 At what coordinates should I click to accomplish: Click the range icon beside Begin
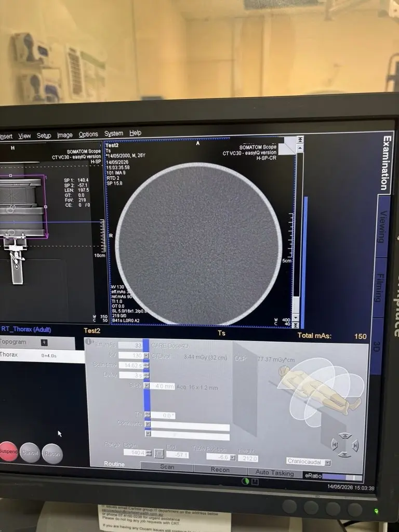(x=159, y=454)
